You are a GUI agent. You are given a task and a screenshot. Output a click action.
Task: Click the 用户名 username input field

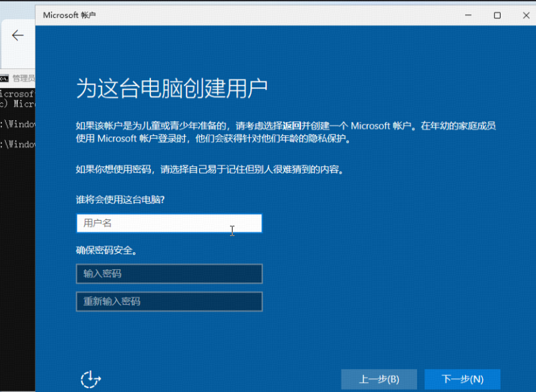(x=169, y=223)
